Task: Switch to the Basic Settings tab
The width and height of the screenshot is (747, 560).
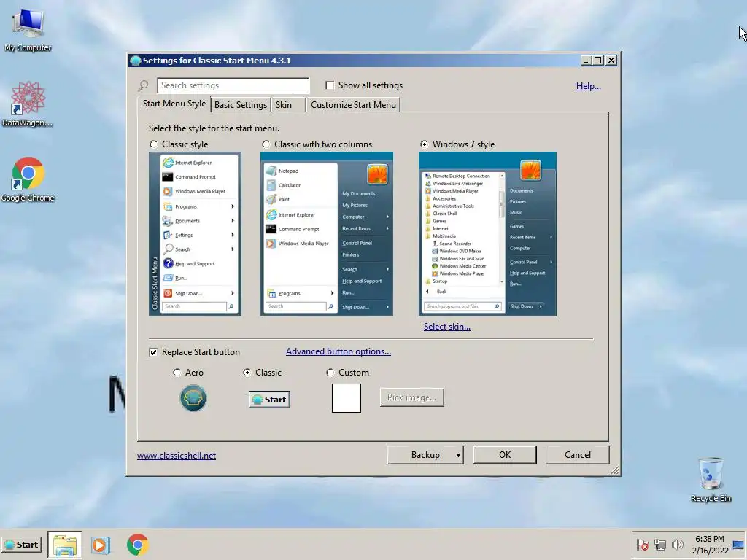Action: [241, 105]
